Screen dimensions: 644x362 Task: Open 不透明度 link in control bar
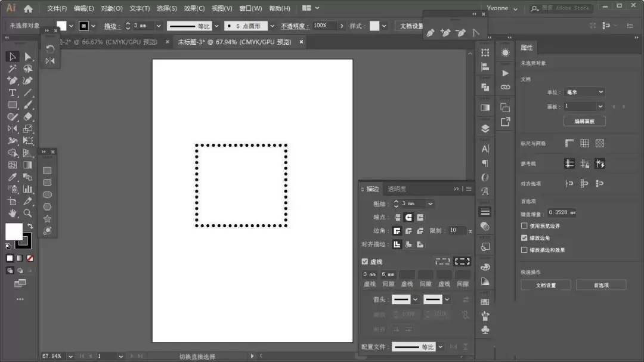[x=295, y=26]
